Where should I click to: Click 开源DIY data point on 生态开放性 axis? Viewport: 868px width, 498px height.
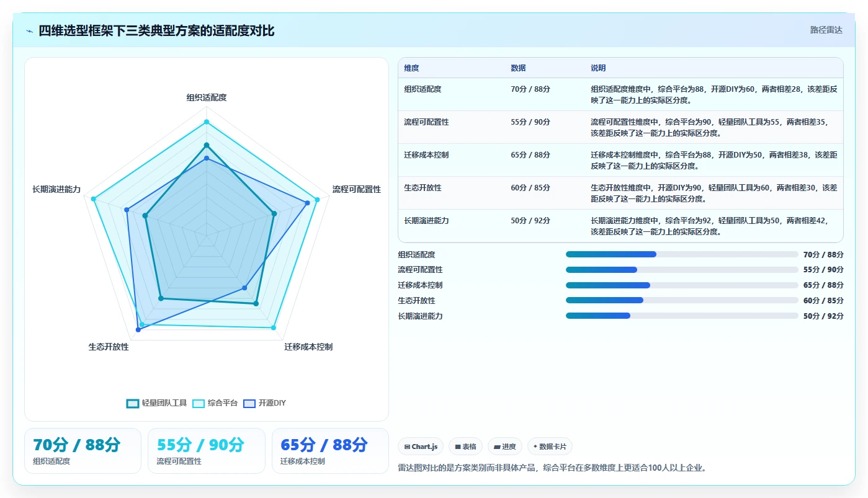tap(138, 330)
